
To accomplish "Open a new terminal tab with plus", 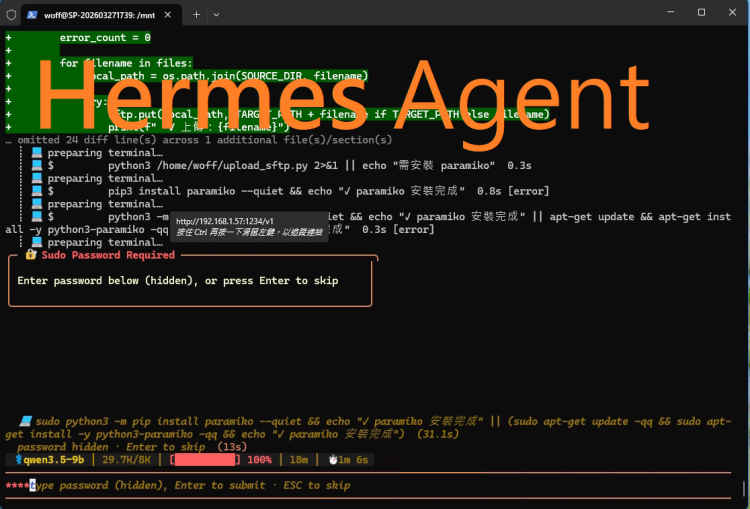I will [196, 14].
